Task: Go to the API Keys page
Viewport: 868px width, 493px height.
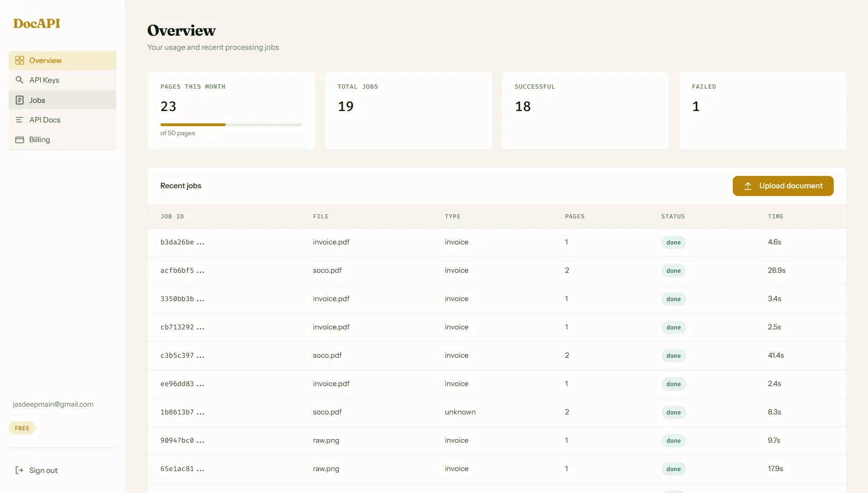Action: pyautogui.click(x=63, y=80)
